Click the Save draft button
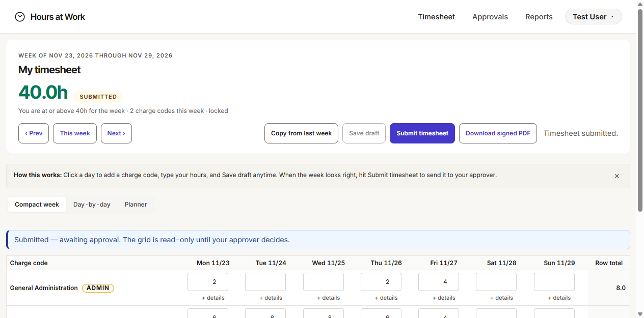The height and width of the screenshot is (318, 644). pos(364,133)
